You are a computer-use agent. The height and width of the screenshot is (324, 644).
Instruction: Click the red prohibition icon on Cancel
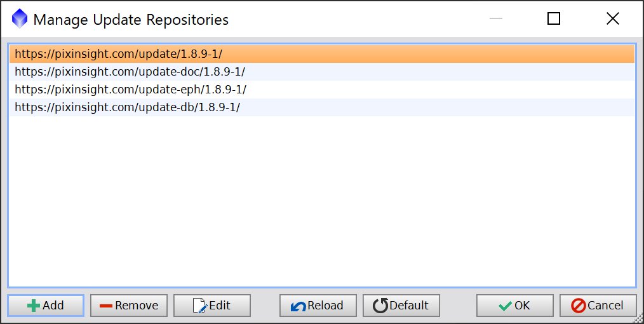coord(579,306)
